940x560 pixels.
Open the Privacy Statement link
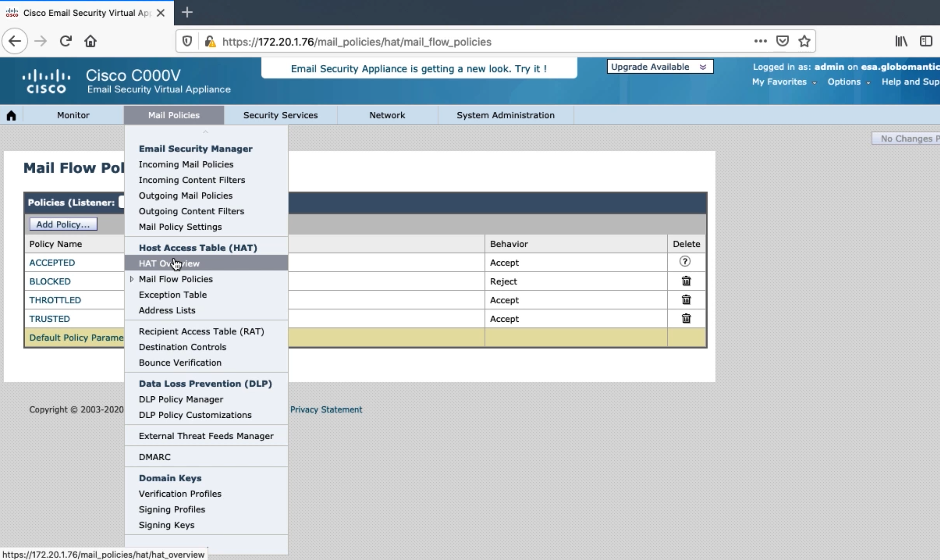pyautogui.click(x=326, y=410)
